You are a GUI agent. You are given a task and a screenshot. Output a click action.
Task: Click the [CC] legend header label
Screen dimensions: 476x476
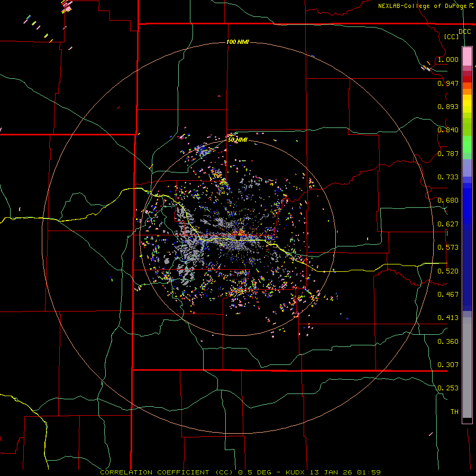pyautogui.click(x=451, y=36)
